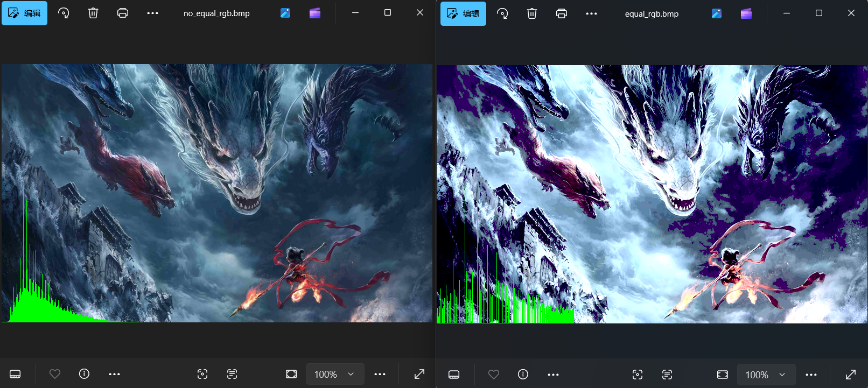Click the no_equal_rgb.bmp file name title
The width and height of the screenshot is (868, 388).
(x=216, y=13)
